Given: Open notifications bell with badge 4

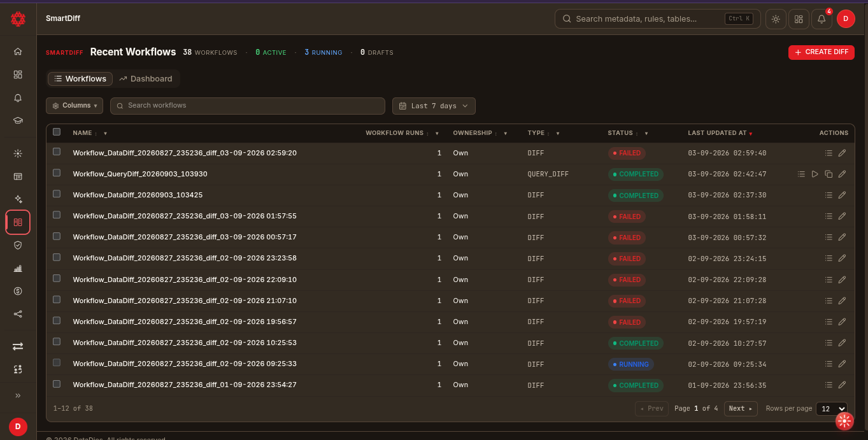Looking at the screenshot, I should pyautogui.click(x=822, y=19).
